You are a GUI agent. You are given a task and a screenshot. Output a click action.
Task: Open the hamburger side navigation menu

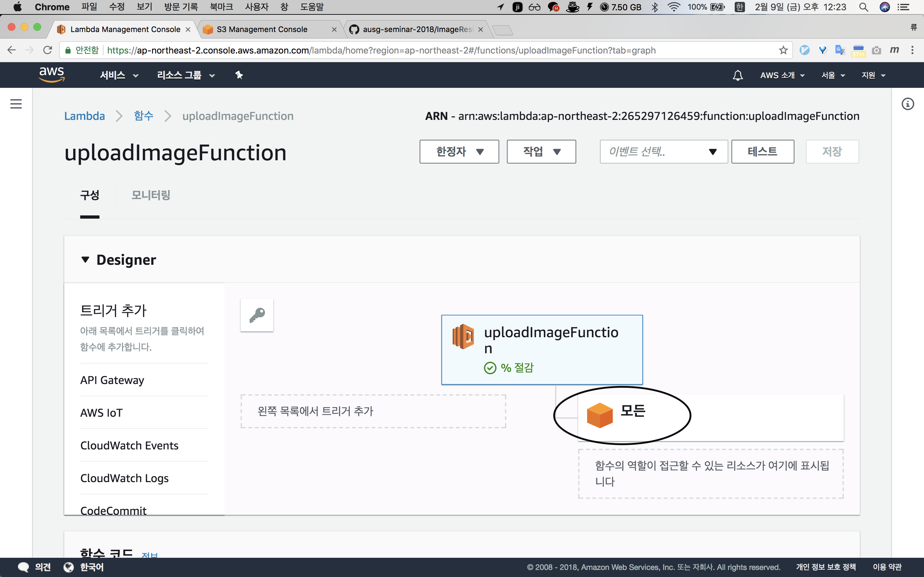(x=16, y=104)
